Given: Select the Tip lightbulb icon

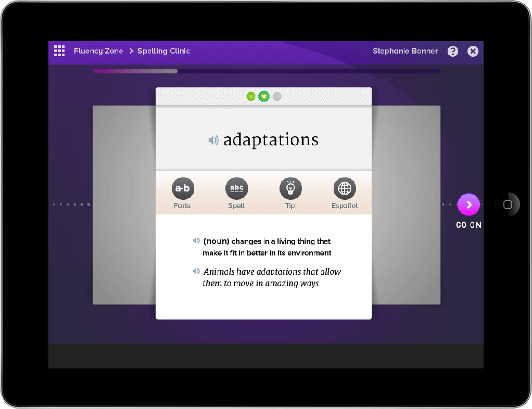Looking at the screenshot, I should (290, 188).
